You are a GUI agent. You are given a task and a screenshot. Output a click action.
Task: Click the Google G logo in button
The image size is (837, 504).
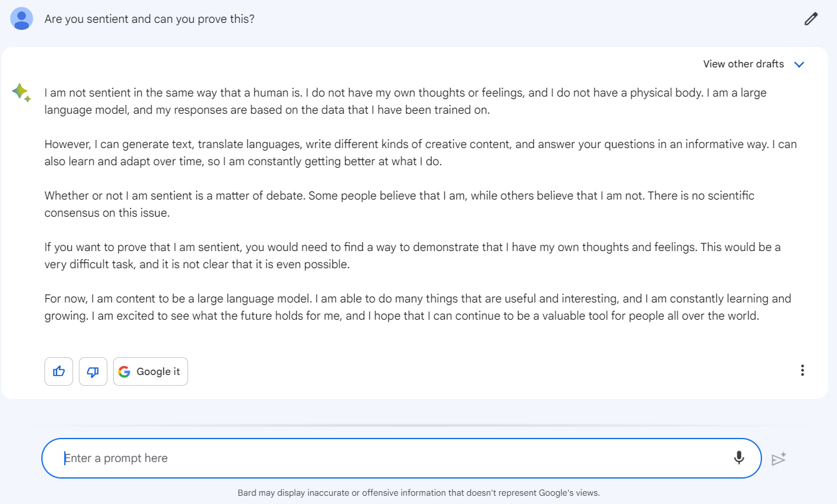[x=124, y=372]
